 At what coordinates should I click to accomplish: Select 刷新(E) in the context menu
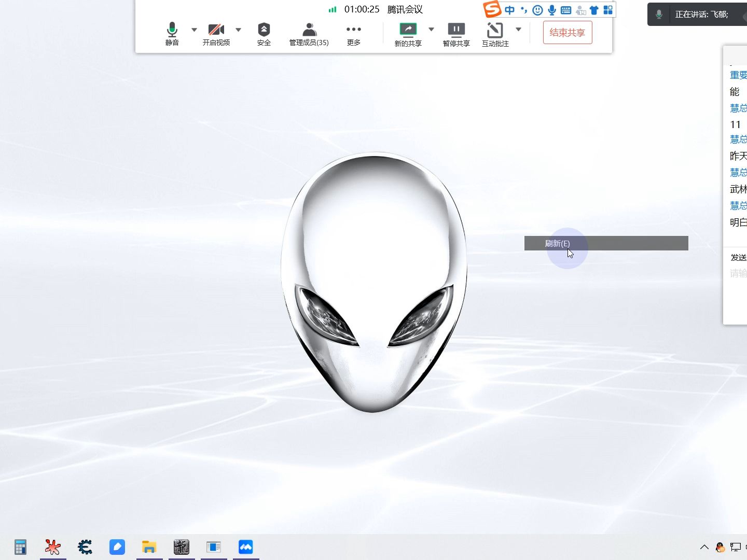click(x=606, y=243)
